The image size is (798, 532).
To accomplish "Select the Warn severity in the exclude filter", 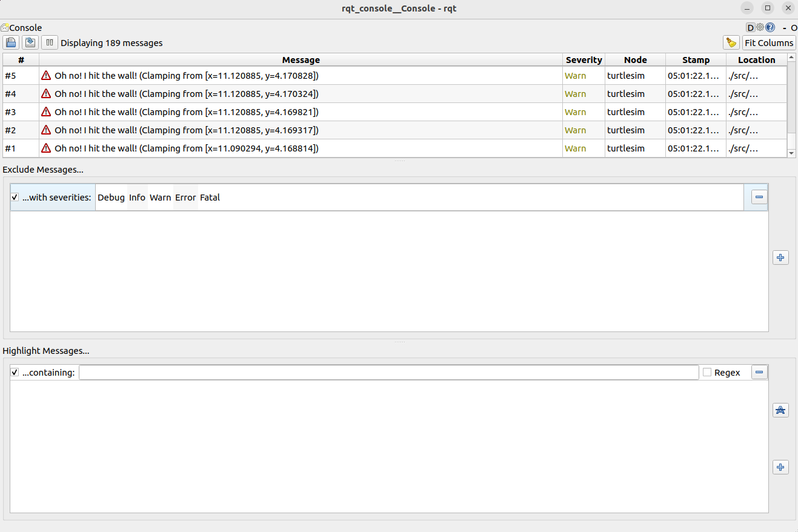I will 161,198.
